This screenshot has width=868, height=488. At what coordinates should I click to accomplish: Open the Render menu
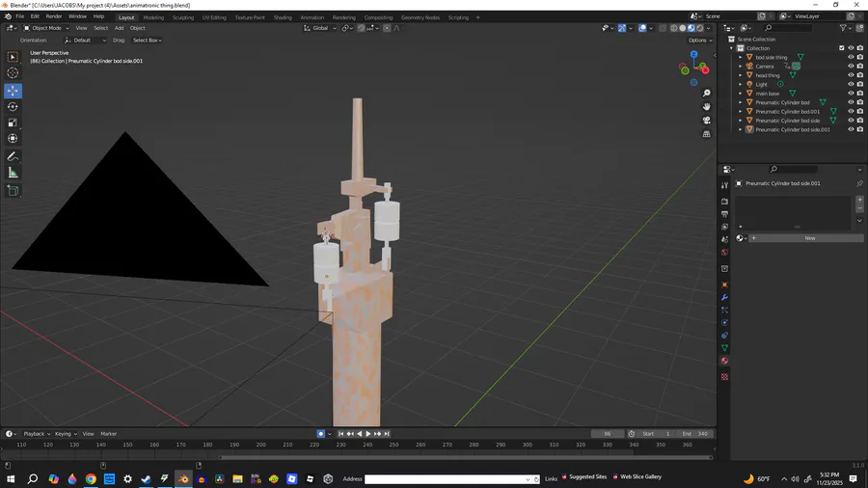tap(54, 16)
